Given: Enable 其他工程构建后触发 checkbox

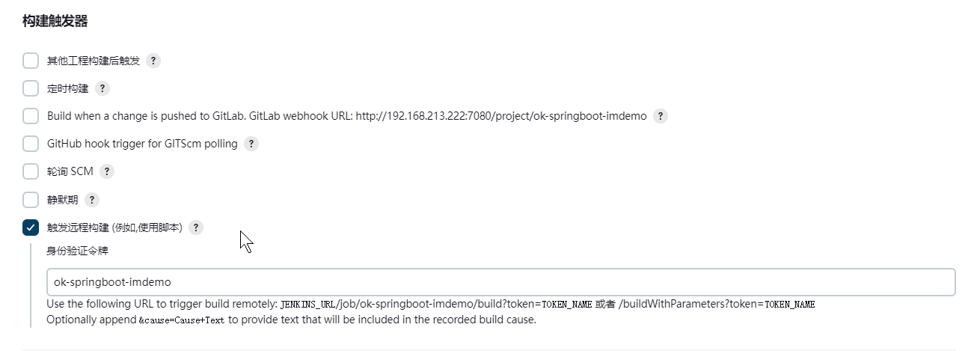Looking at the screenshot, I should tap(31, 61).
